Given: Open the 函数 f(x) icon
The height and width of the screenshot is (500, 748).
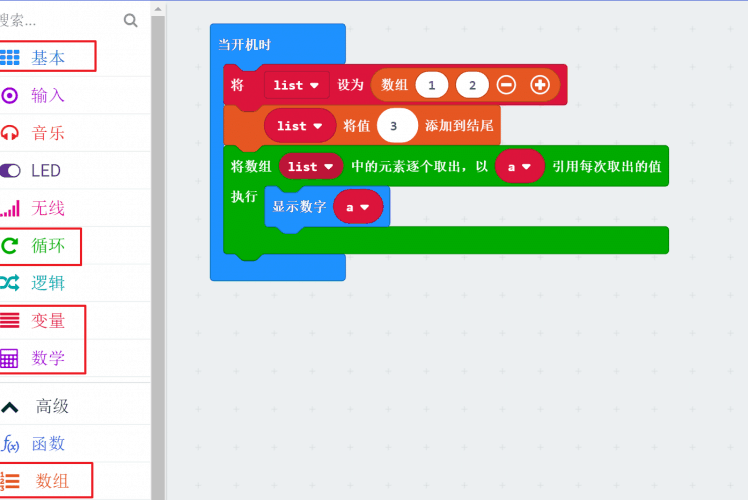Looking at the screenshot, I should point(10,444).
